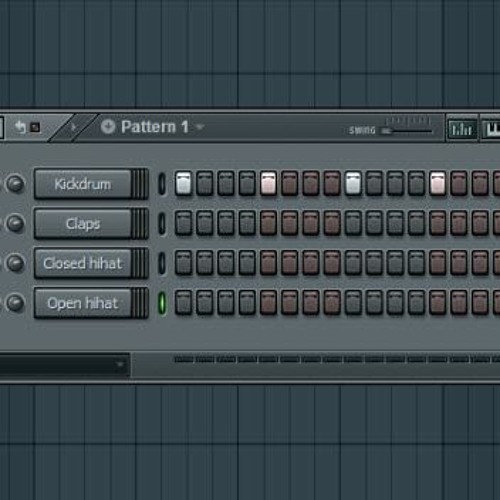Click the Open hihat channel knob
The image size is (500, 500).
pyautogui.click(x=15, y=303)
